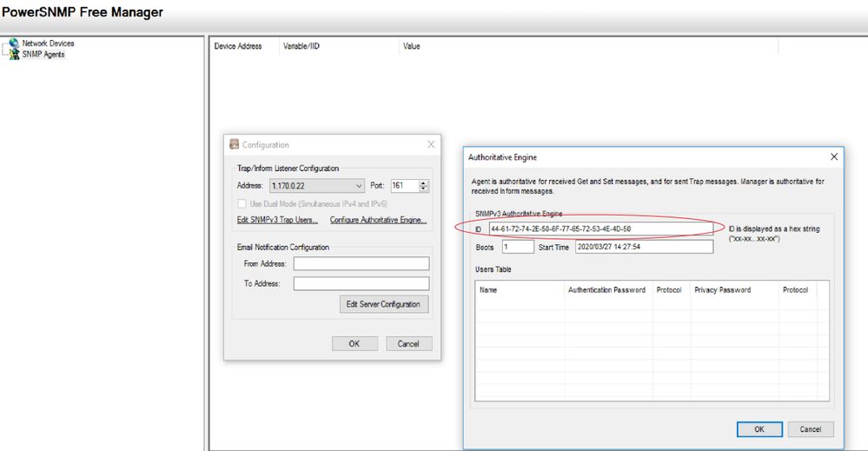This screenshot has width=868, height=451.
Task: Click the Port field containing 161
Action: click(405, 186)
